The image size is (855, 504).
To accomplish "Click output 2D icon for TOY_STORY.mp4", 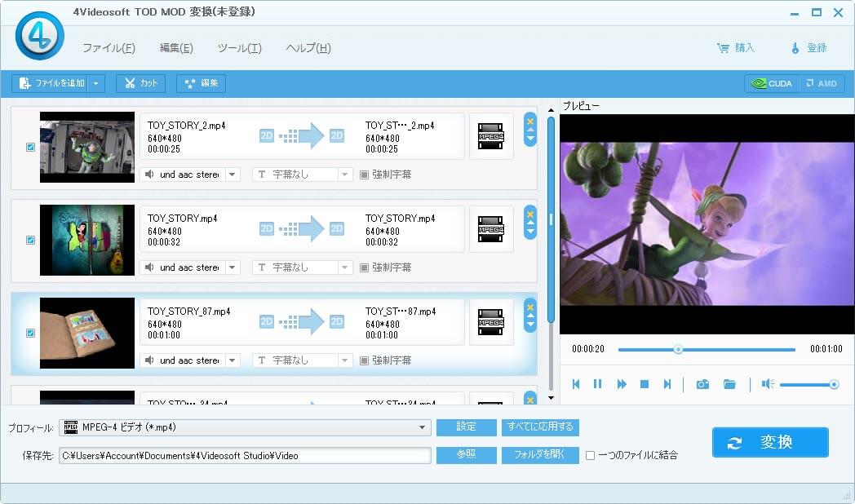I will pyautogui.click(x=337, y=229).
